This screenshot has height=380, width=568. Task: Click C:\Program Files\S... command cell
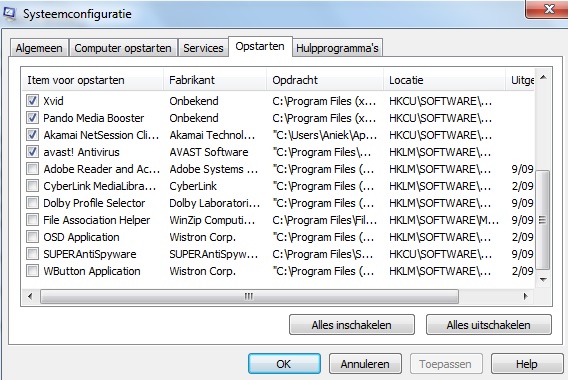pyautogui.click(x=323, y=254)
